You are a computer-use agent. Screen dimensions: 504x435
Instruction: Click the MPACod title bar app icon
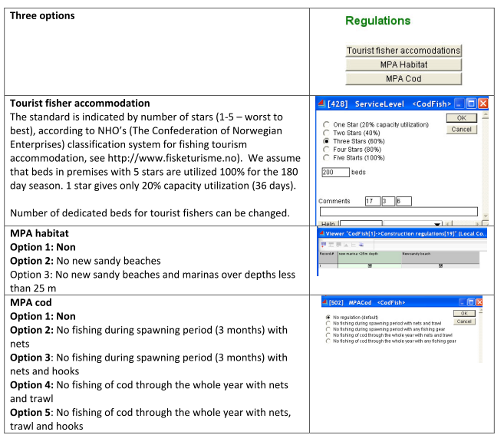pos(325,302)
